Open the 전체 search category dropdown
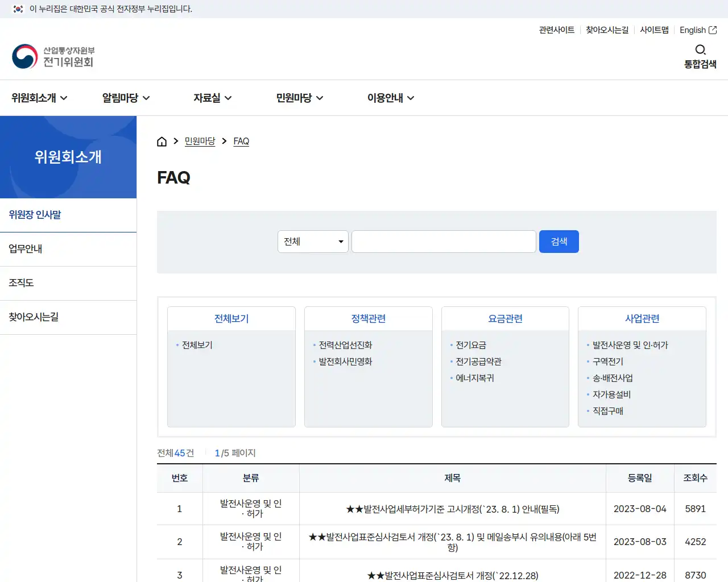 coord(313,242)
